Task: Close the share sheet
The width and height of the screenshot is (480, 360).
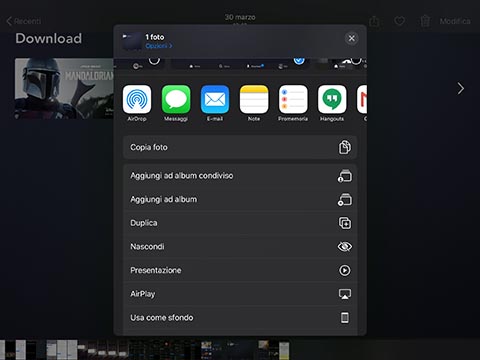Action: click(x=351, y=38)
